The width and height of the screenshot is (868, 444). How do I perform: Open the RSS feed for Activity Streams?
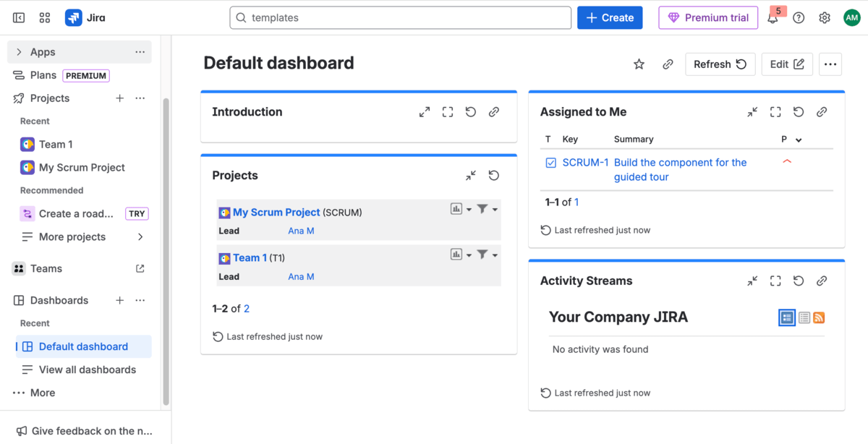819,317
